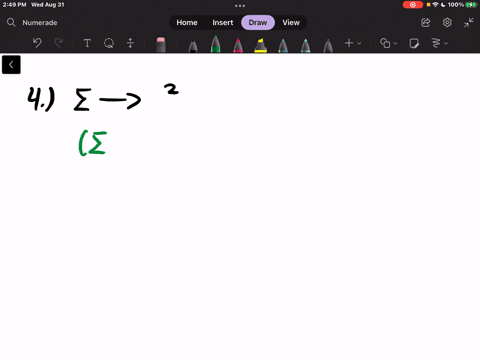The height and width of the screenshot is (360, 480).
Task: Switch to the Home tab
Action: (x=187, y=23)
